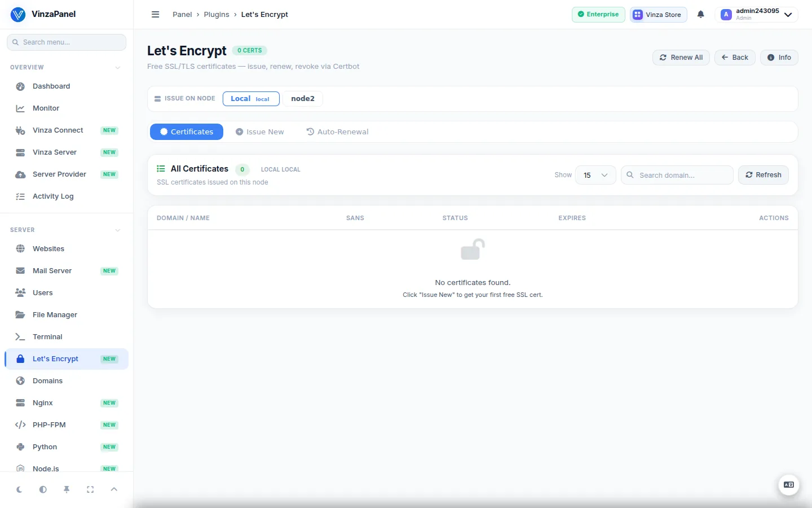Focus the Search menu field
This screenshot has height=508, width=812.
coord(67,42)
